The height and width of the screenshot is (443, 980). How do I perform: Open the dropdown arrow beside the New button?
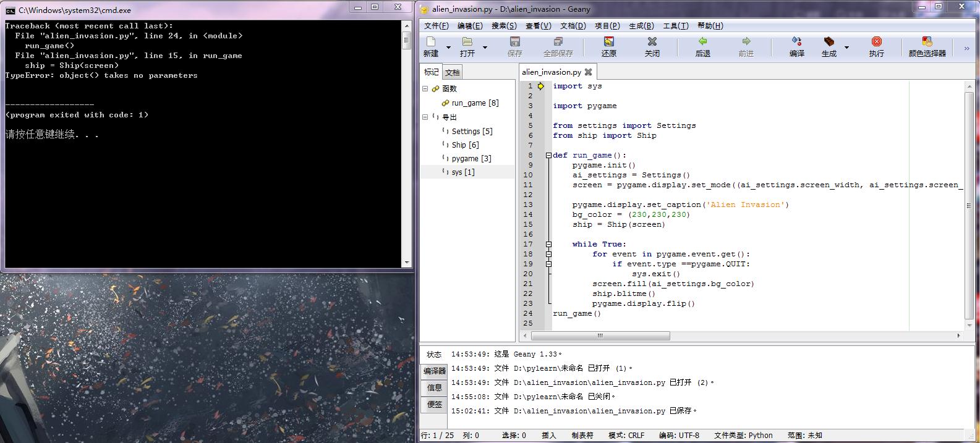pyautogui.click(x=448, y=48)
